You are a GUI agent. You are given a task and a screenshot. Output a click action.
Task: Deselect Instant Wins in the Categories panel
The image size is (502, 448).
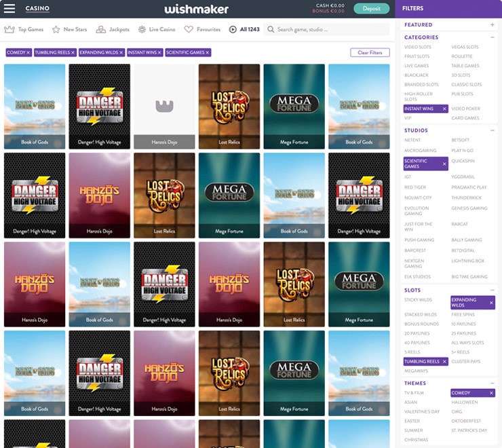click(x=444, y=109)
